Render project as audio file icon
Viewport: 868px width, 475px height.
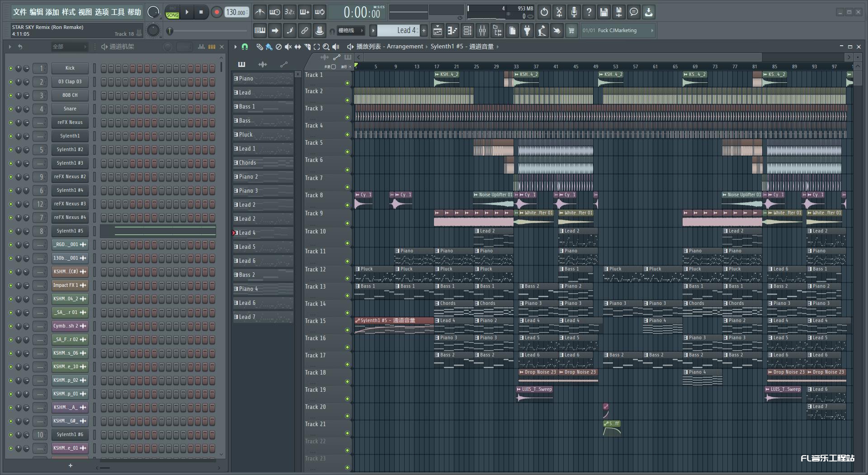[619, 12]
